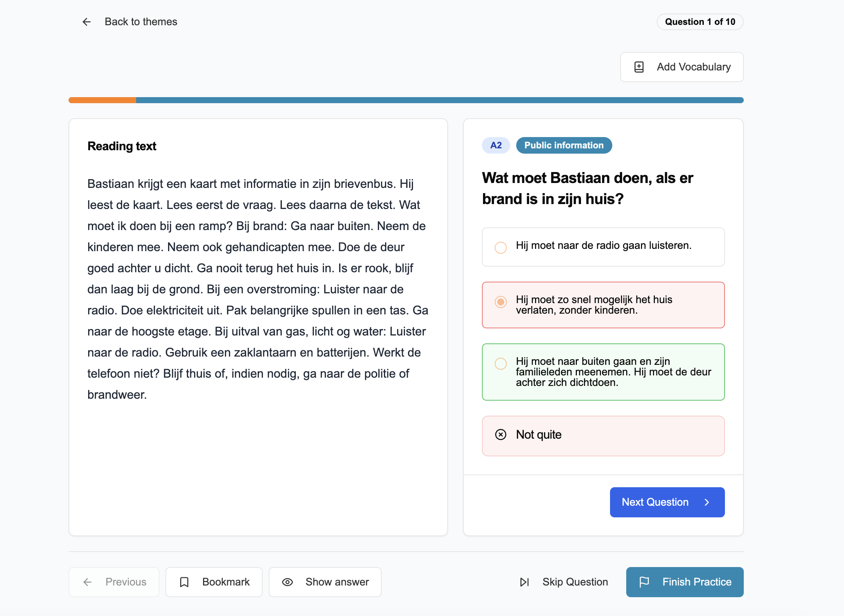The width and height of the screenshot is (844, 616).
Task: Select radio for 'het huis verlaten, zonder kinderen'
Action: 500,302
